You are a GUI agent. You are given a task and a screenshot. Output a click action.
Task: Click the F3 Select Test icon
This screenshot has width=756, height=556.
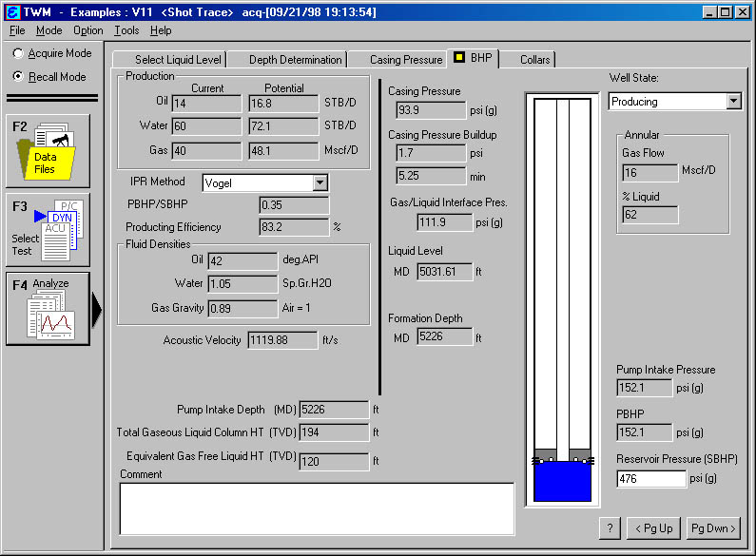coord(48,229)
